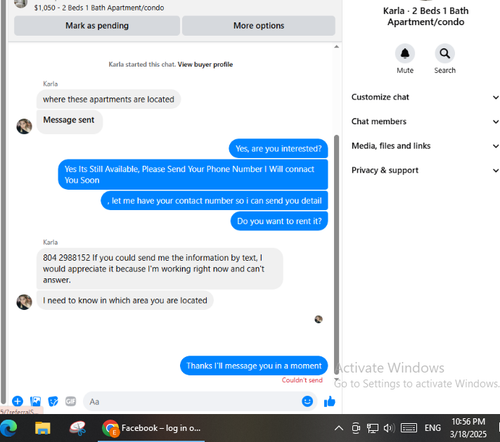Viewport: 500px width, 442px height.
Task: Click Karla's avatar beside Message sent
Action: 24,126
